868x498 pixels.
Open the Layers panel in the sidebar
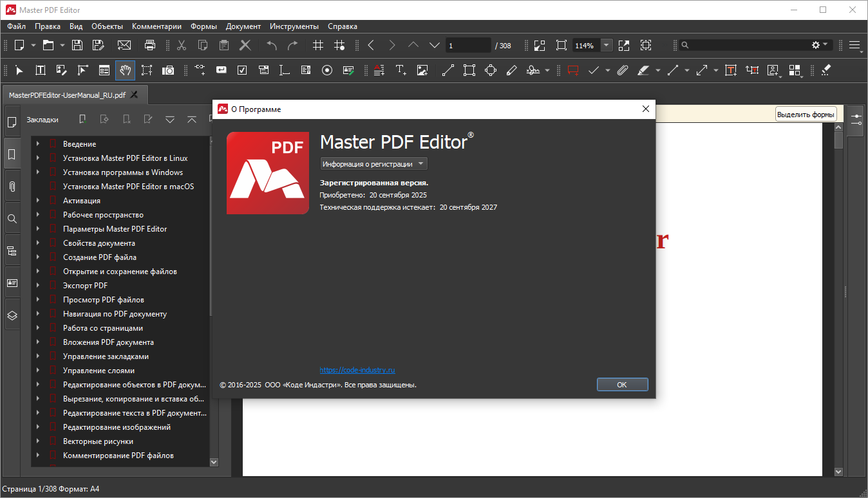(x=12, y=315)
